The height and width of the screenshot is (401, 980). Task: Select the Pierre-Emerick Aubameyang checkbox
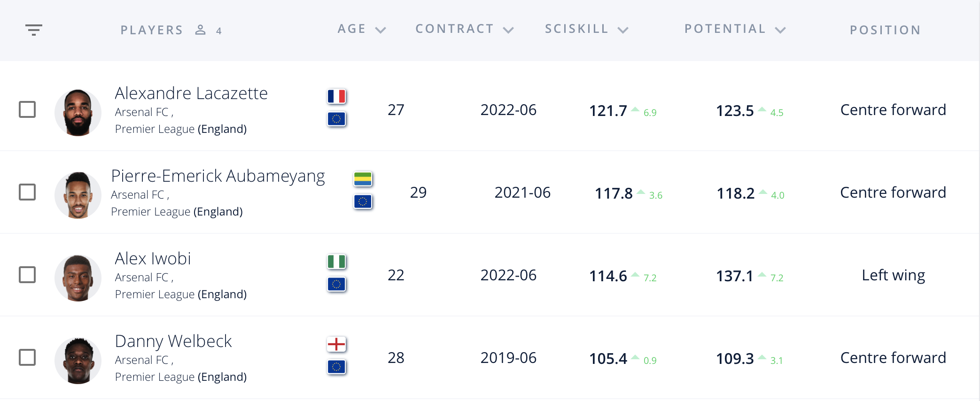tap(27, 192)
